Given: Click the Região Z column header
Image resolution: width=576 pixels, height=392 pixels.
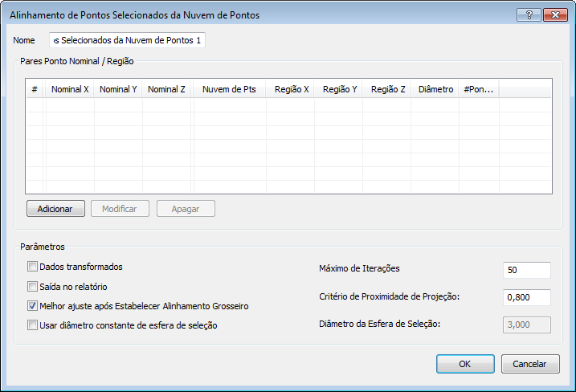Looking at the screenshot, I should [388, 89].
